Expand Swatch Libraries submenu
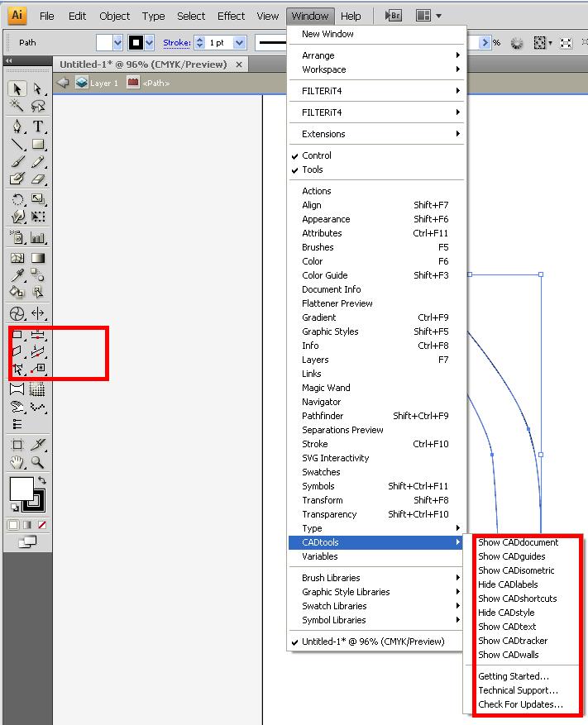 (x=375, y=606)
